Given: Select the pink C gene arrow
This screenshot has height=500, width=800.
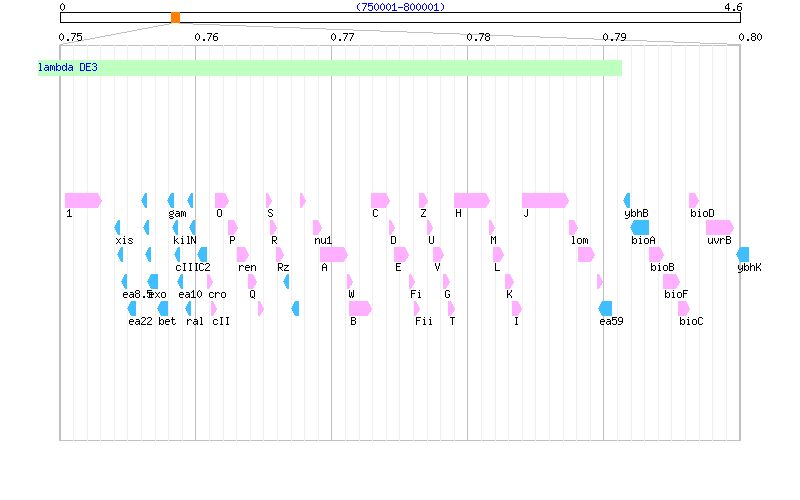Looking at the screenshot, I should (x=379, y=200).
